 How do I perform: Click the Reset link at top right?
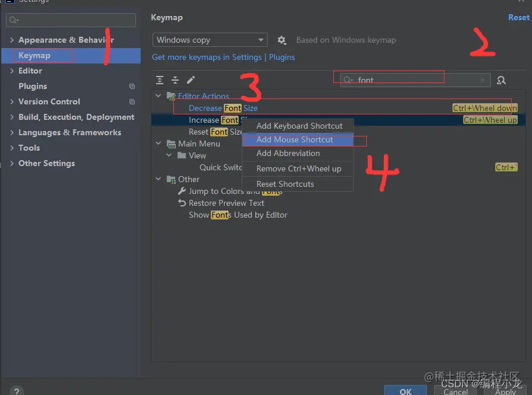point(518,18)
